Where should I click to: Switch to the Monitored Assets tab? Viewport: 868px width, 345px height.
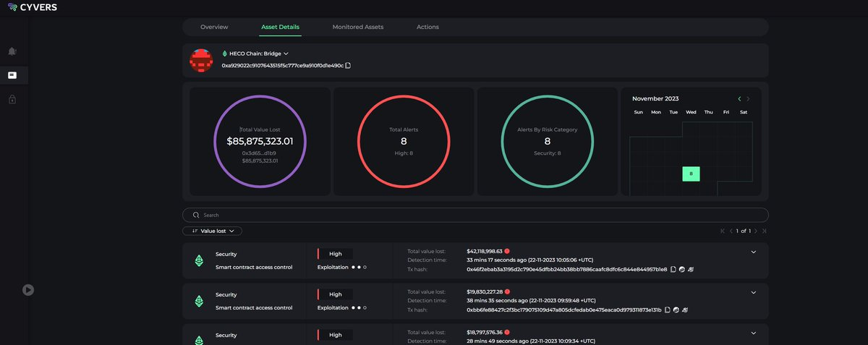[357, 27]
